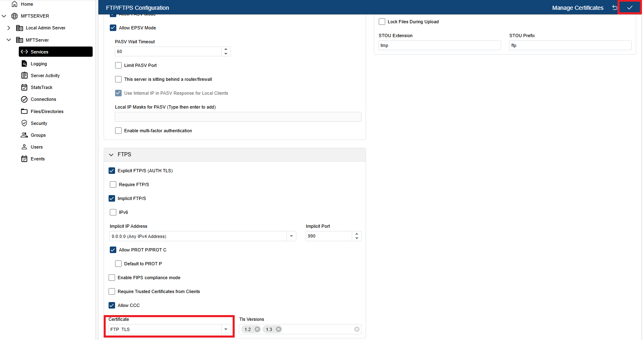Select Users in the sidebar menu

pyautogui.click(x=36, y=147)
